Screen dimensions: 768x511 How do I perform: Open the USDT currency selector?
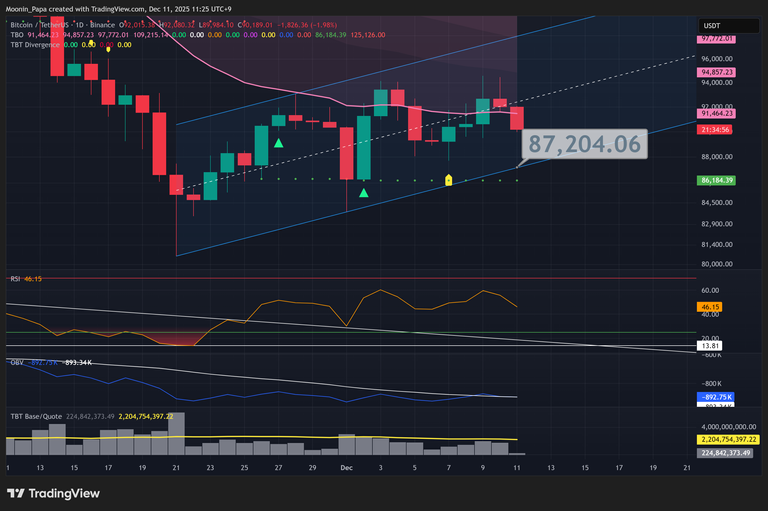click(712, 25)
